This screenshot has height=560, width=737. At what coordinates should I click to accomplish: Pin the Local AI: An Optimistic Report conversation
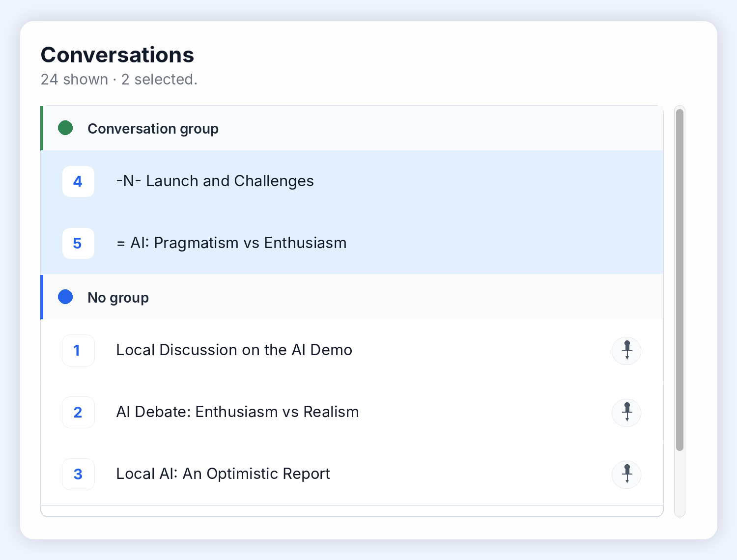(x=626, y=475)
